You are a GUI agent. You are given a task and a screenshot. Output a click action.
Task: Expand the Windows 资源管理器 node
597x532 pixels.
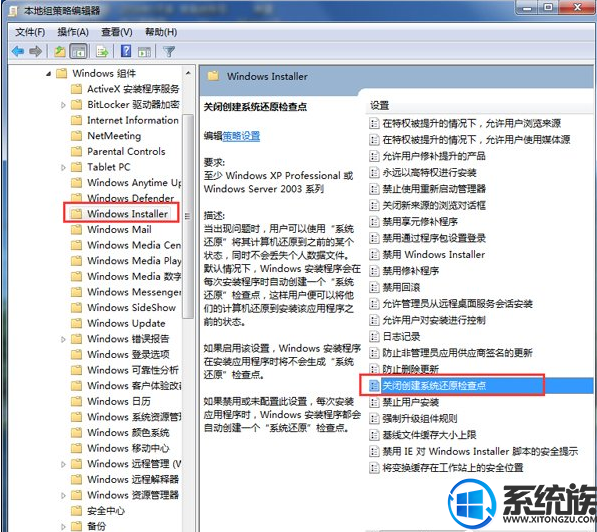click(63, 495)
